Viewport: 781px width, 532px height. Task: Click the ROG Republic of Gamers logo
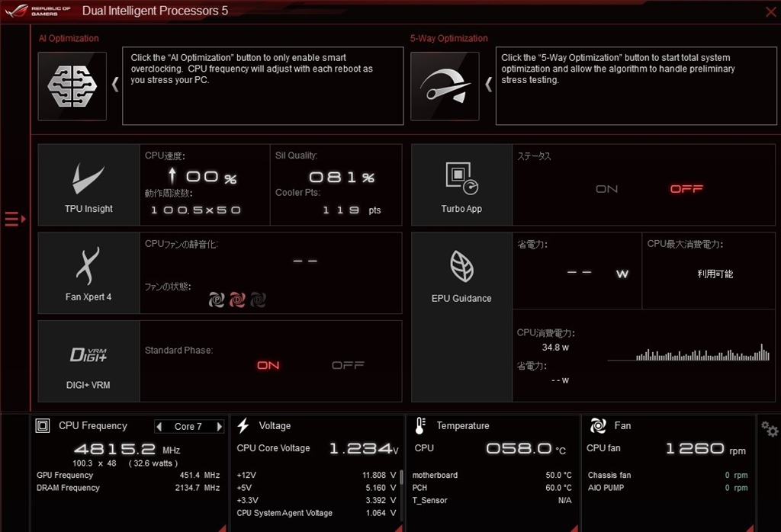pyautogui.click(x=38, y=11)
